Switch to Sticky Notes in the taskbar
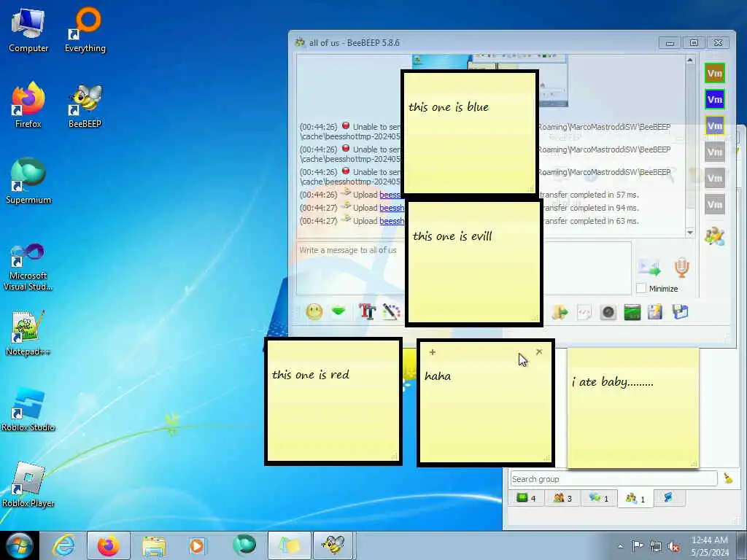The width and height of the screenshot is (747, 560). 289,545
